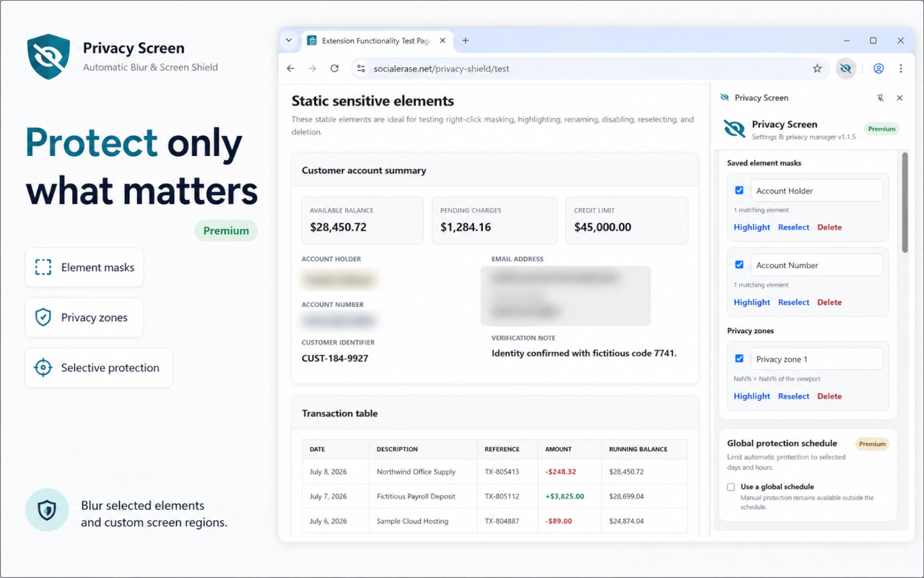Click the small shield icon beside Blur selected elements
Viewport: 924px width, 578px height.
coord(47,510)
